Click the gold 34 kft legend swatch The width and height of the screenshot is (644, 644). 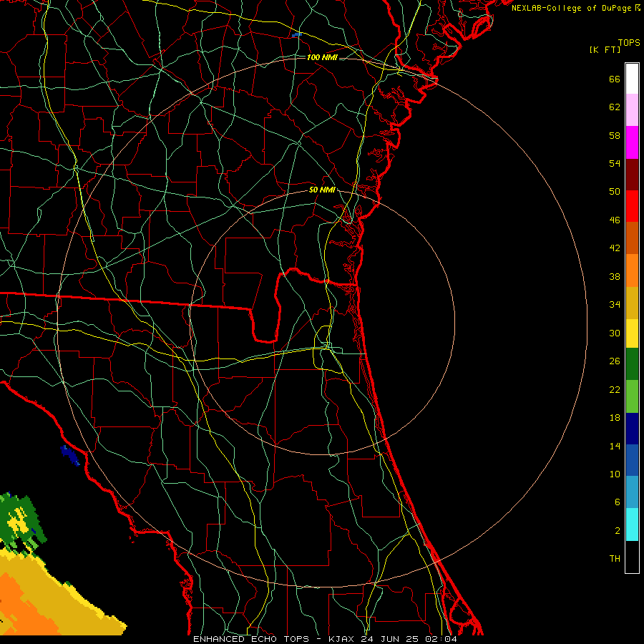tap(632, 303)
